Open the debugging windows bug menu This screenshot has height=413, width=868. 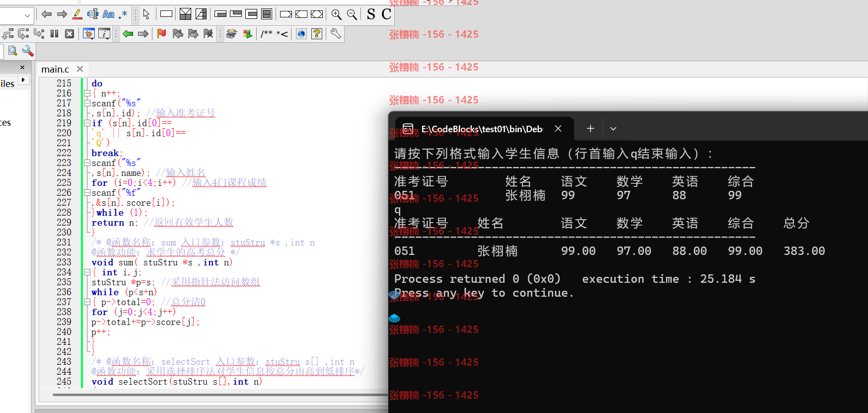click(x=88, y=34)
